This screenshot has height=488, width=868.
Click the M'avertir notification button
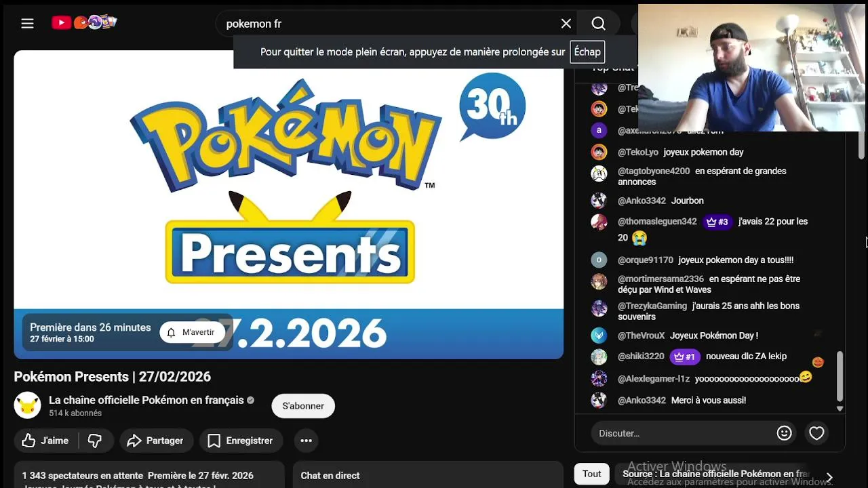[192, 332]
